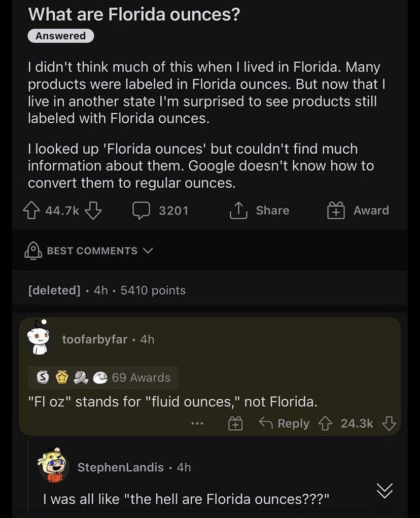Downvote the Florida ounces post

93,211
